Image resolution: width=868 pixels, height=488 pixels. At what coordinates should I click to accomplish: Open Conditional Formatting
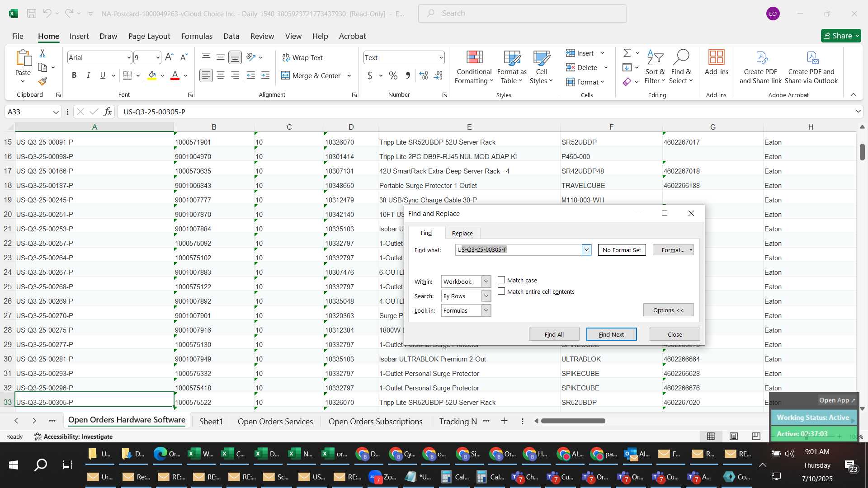tap(474, 68)
